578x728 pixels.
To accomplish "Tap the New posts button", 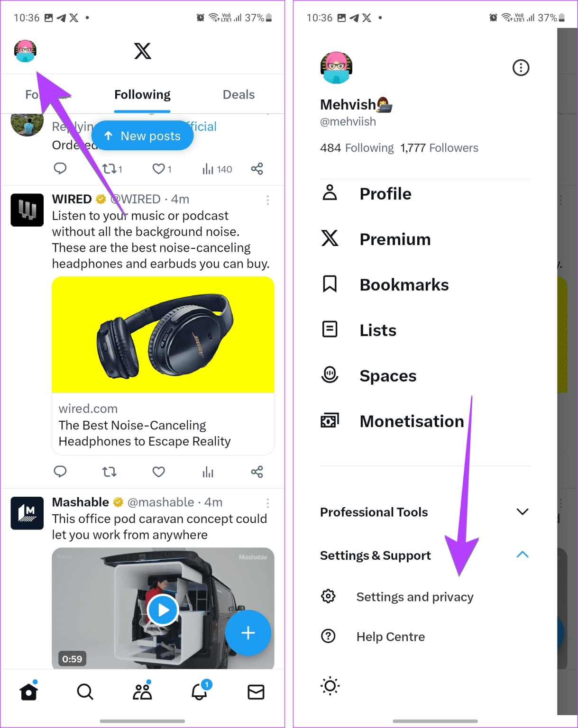I will [142, 136].
